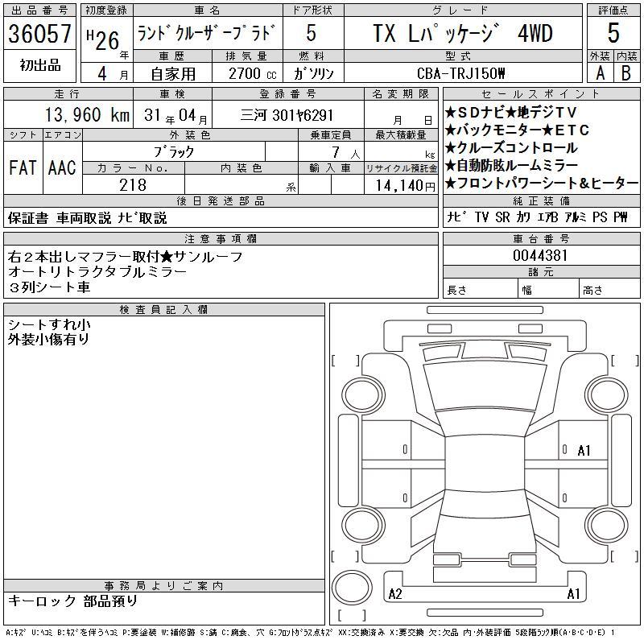Click vehicle history value 自家用
644x644 pixels.
click(173, 74)
